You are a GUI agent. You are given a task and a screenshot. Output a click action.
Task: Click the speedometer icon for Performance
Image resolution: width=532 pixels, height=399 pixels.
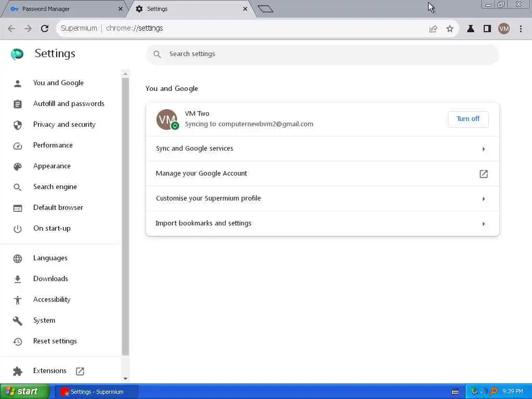tap(18, 146)
